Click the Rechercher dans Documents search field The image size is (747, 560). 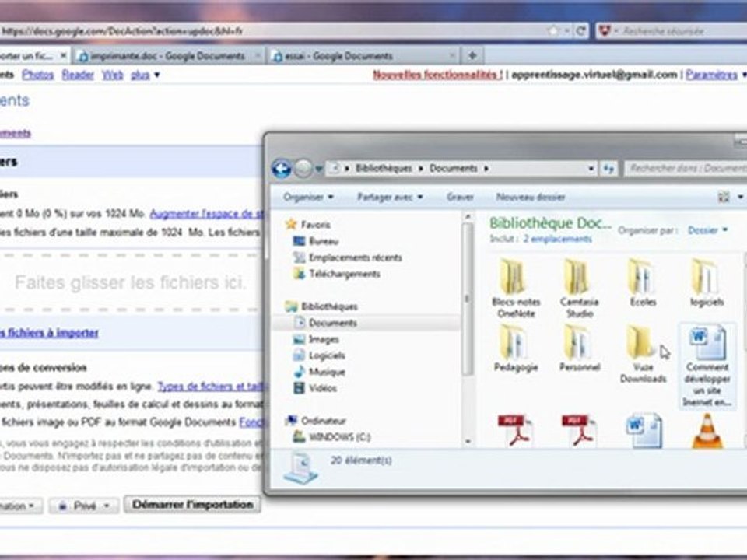pos(685,169)
